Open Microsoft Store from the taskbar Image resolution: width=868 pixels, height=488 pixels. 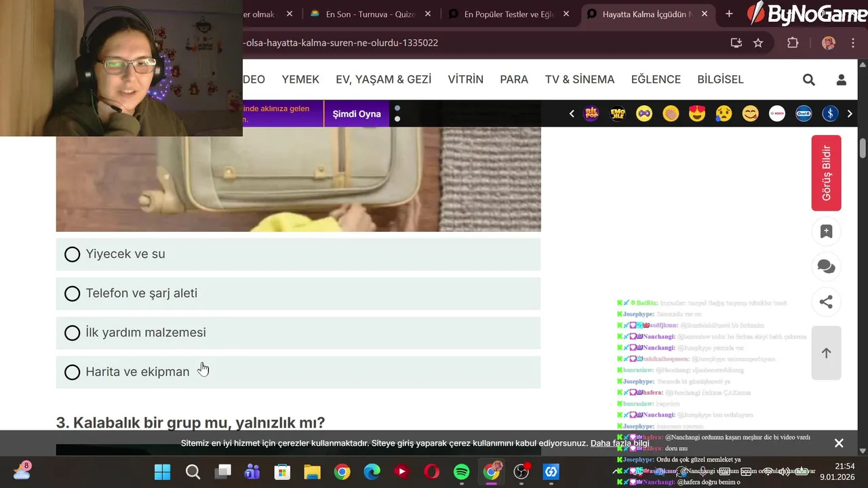[282, 472]
